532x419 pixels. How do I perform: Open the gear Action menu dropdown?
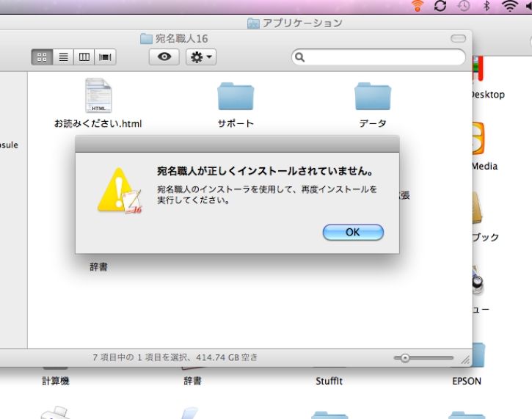click(201, 57)
